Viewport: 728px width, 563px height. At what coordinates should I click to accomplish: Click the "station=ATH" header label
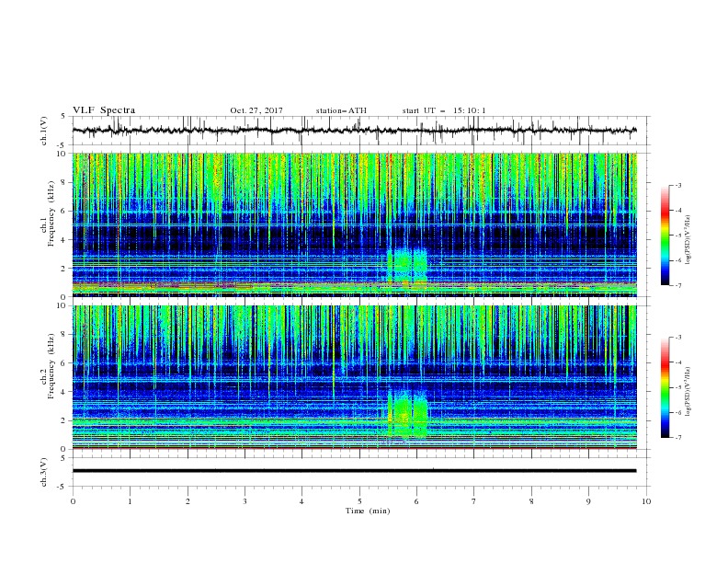coord(341,110)
